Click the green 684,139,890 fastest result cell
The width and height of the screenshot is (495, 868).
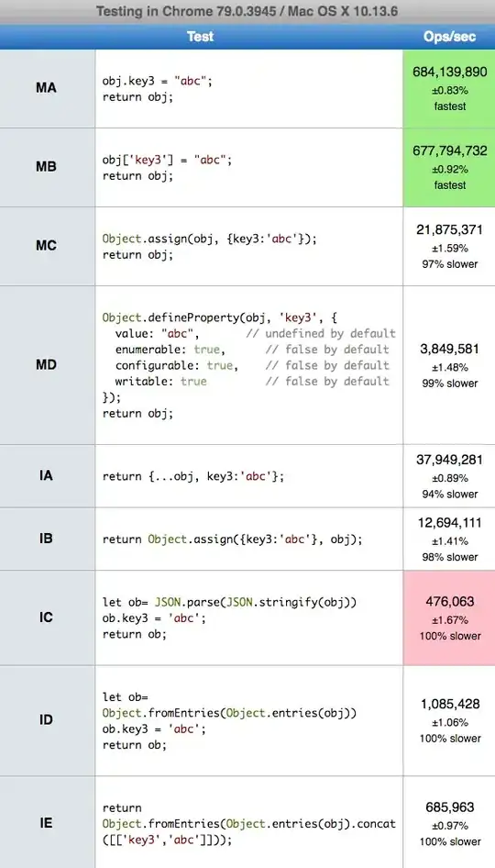click(x=449, y=89)
